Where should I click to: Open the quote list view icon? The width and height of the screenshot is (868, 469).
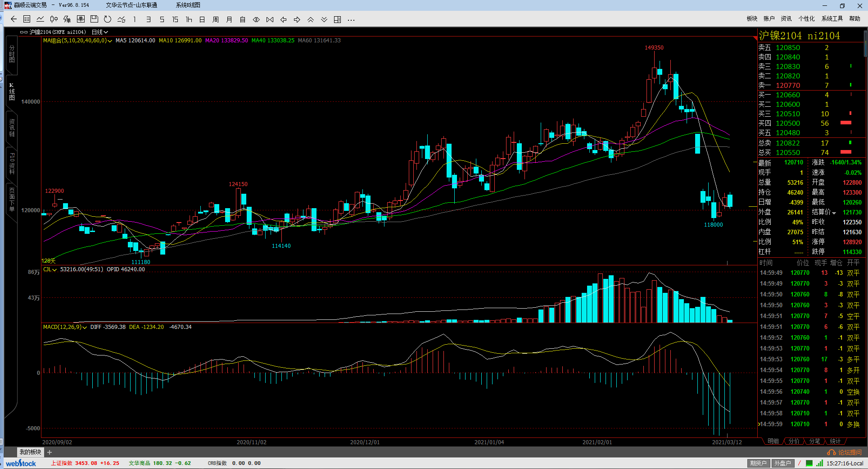(x=27, y=19)
